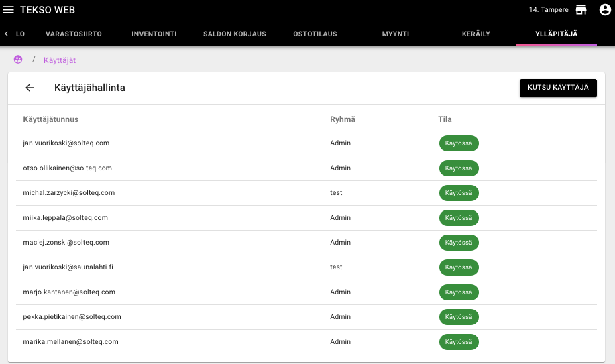This screenshot has height=364, width=615.
Task: Go back with the left arrow
Action: pyautogui.click(x=30, y=88)
